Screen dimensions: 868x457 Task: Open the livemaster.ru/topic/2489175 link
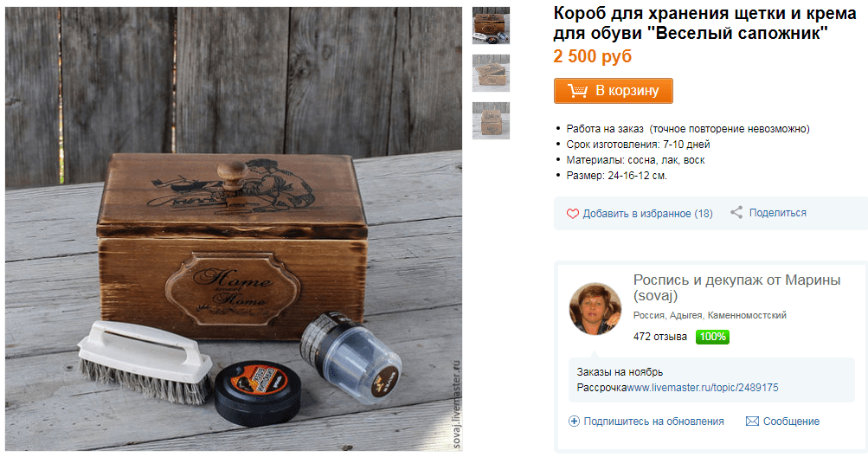coord(703,388)
